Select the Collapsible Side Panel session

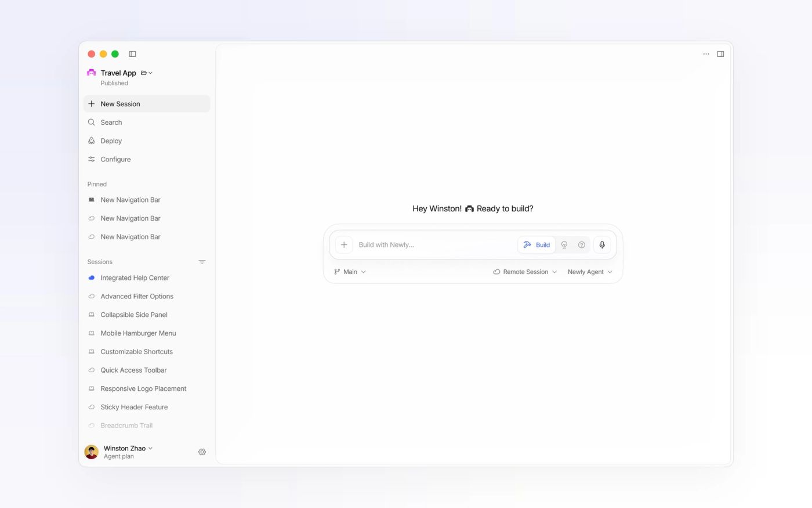pyautogui.click(x=147, y=315)
